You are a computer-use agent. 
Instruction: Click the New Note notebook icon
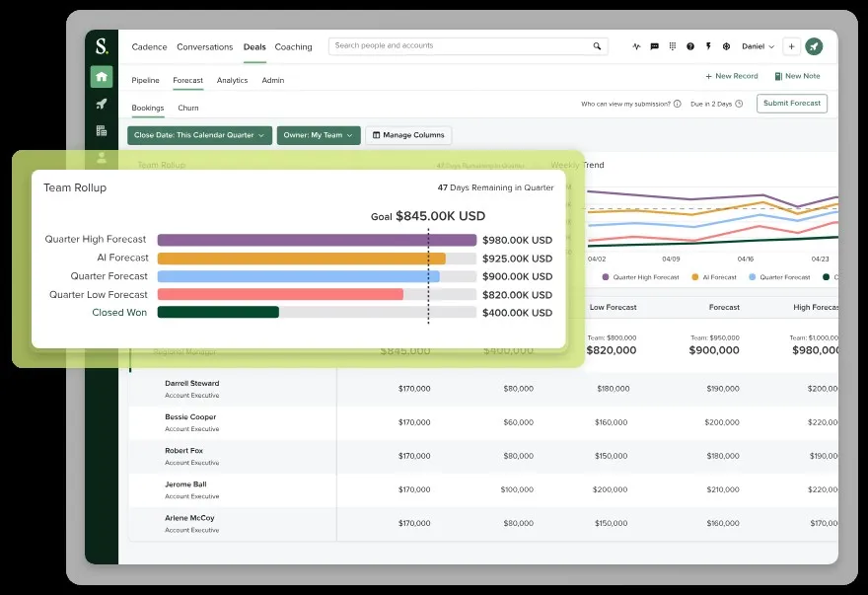[x=778, y=76]
